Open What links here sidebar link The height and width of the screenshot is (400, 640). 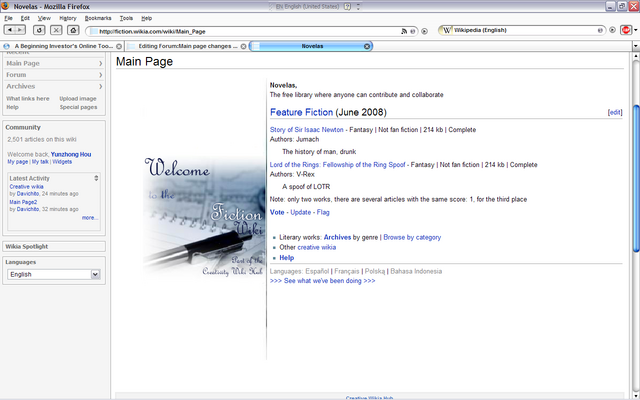[28, 98]
